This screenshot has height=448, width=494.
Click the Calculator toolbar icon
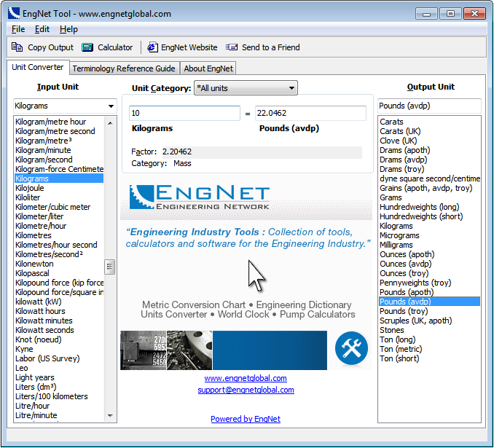87,47
